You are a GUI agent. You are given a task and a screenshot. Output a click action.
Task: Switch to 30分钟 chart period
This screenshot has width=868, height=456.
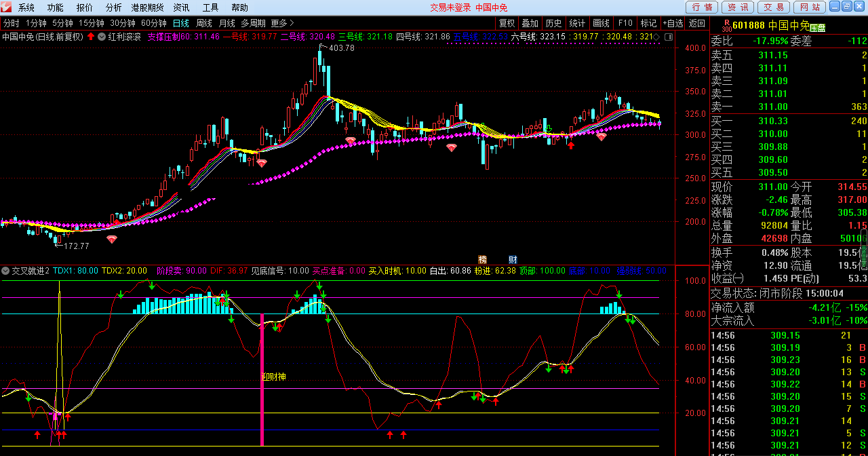pos(123,23)
